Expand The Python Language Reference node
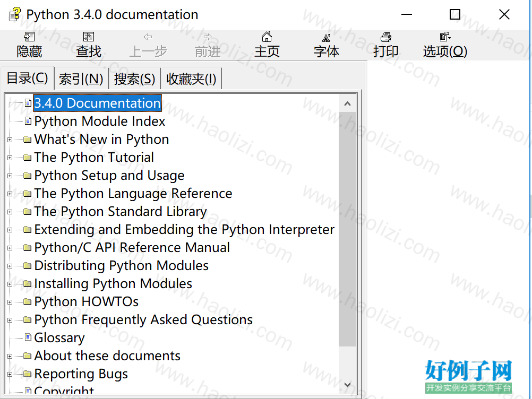Image resolution: width=532 pixels, height=399 pixels. 10,194
